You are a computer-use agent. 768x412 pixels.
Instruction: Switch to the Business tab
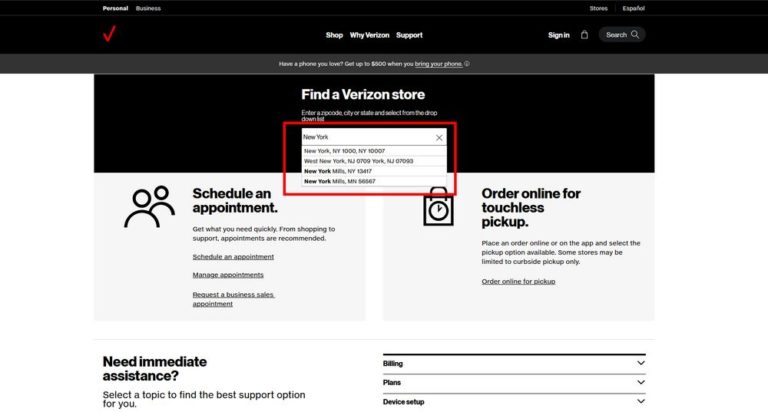coord(148,8)
